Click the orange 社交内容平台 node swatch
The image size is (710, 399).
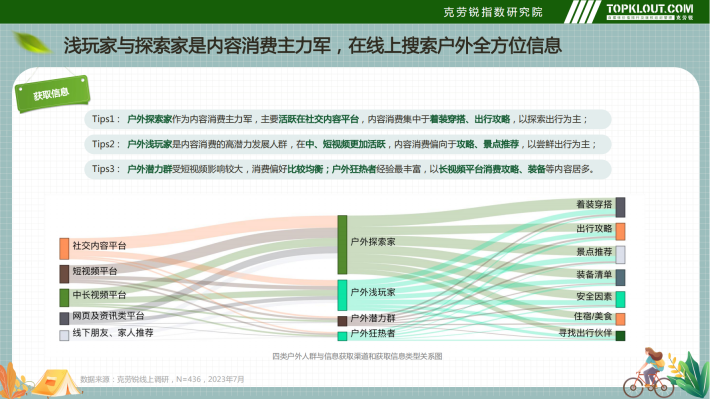[64, 249]
